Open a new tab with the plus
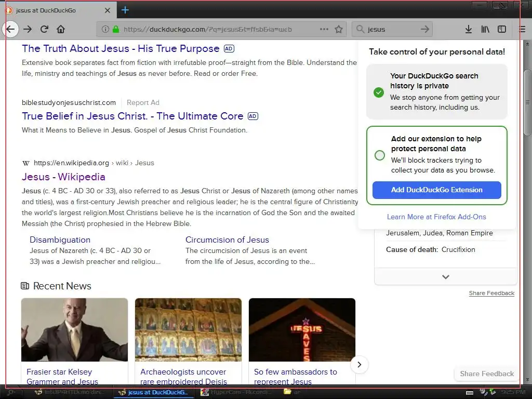The image size is (532, 399). pyautogui.click(x=125, y=10)
